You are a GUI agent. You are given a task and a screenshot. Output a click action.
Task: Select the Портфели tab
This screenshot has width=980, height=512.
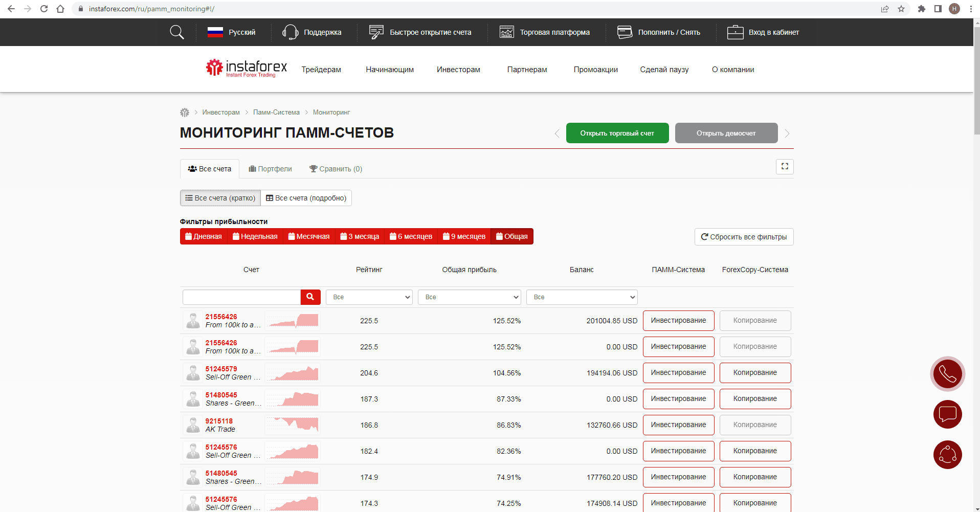[270, 169]
